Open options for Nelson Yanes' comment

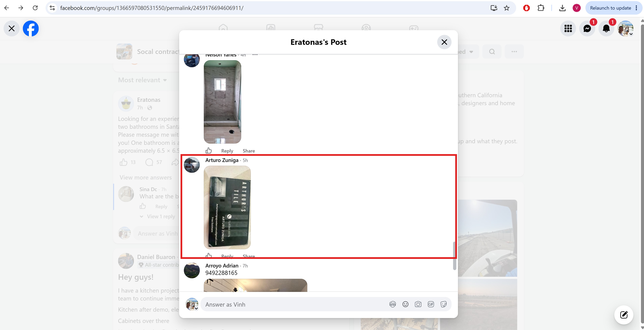coord(255,55)
